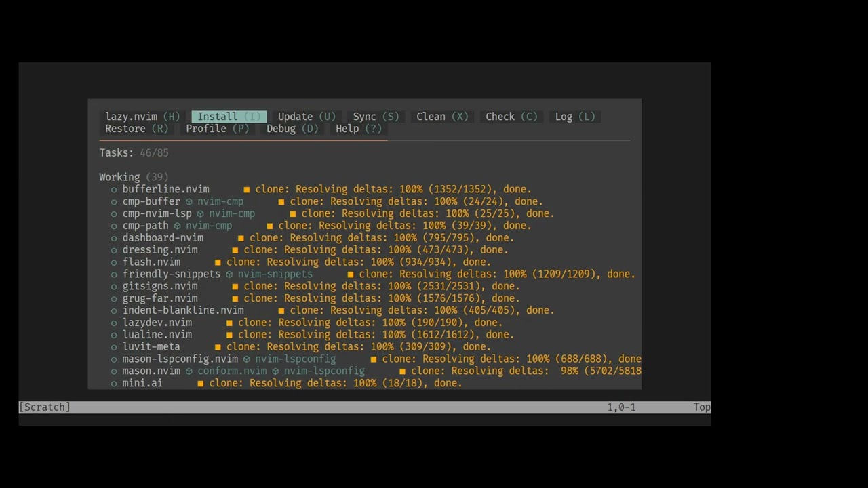
Task: Click the package icon before nvim-snippets
Action: (229, 274)
